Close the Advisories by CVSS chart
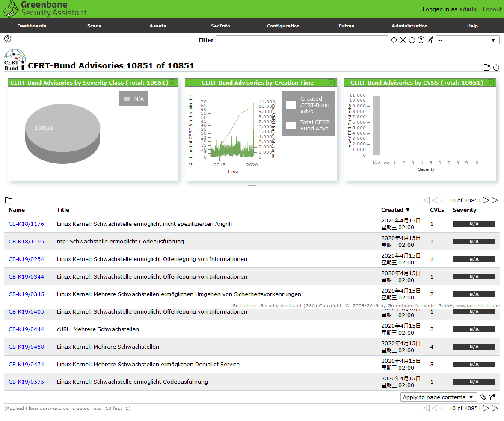This screenshot has height=421, width=504. coord(490,83)
